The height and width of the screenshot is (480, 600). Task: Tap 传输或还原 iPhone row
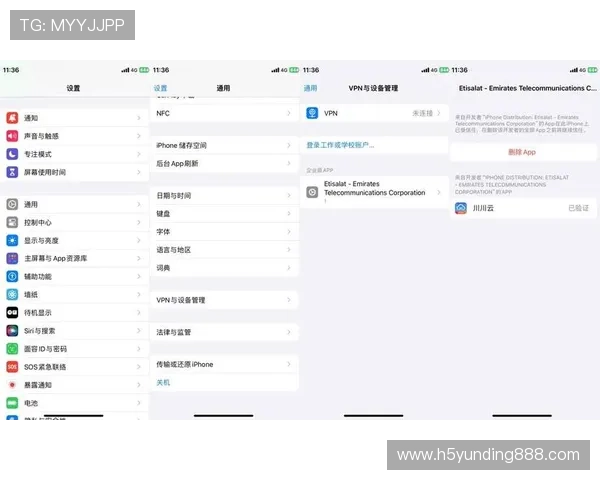(224, 364)
